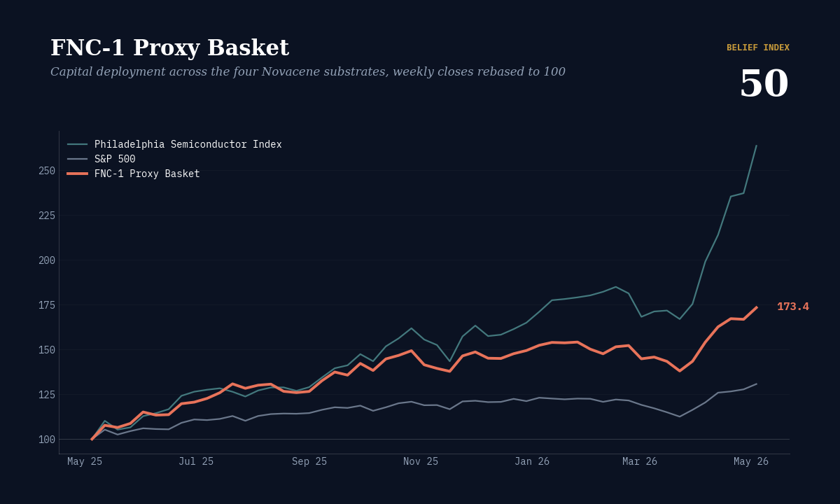The image size is (840, 504).
Task: Click the S&P 500 line's final endpoint
Action: [x=756, y=384]
